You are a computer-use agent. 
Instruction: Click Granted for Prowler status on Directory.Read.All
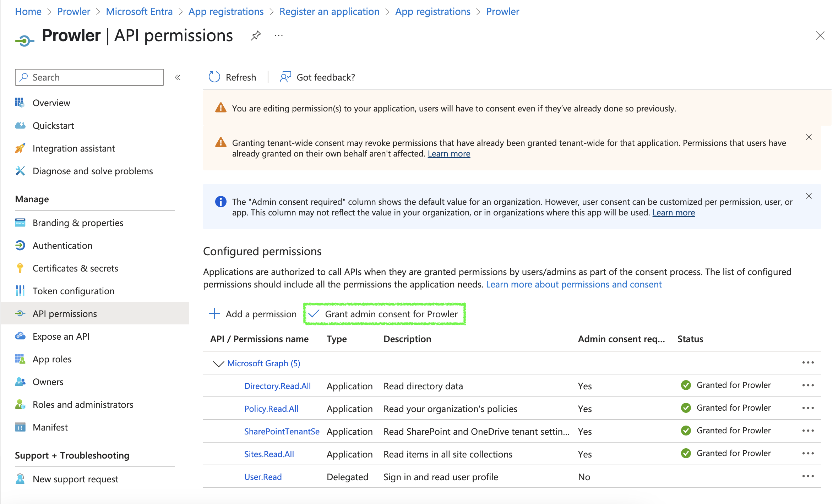click(734, 385)
